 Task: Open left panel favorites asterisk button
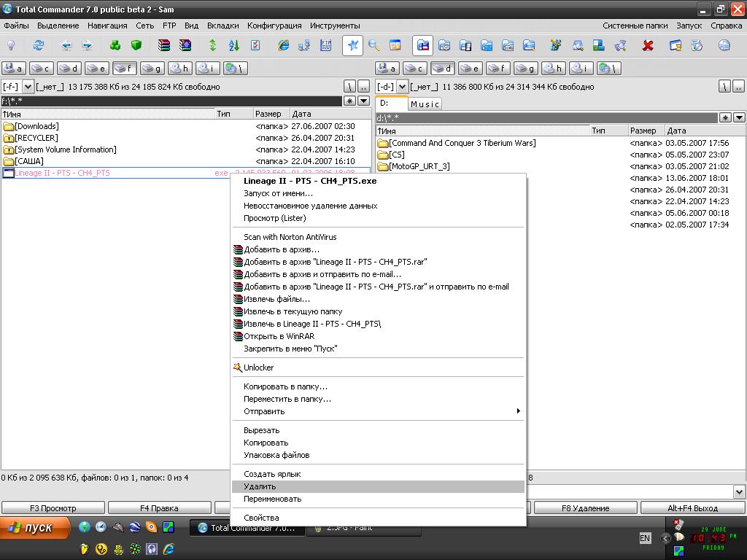349,101
